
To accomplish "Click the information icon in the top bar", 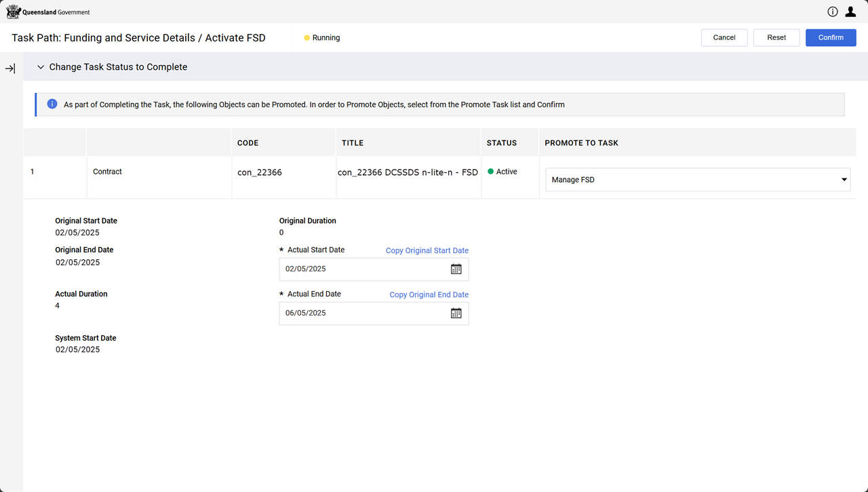I will coord(832,12).
